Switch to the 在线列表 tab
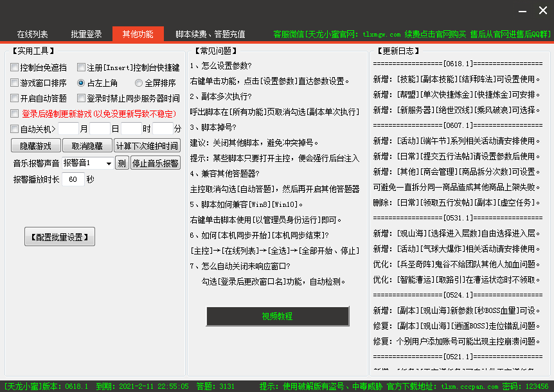 coord(32,34)
